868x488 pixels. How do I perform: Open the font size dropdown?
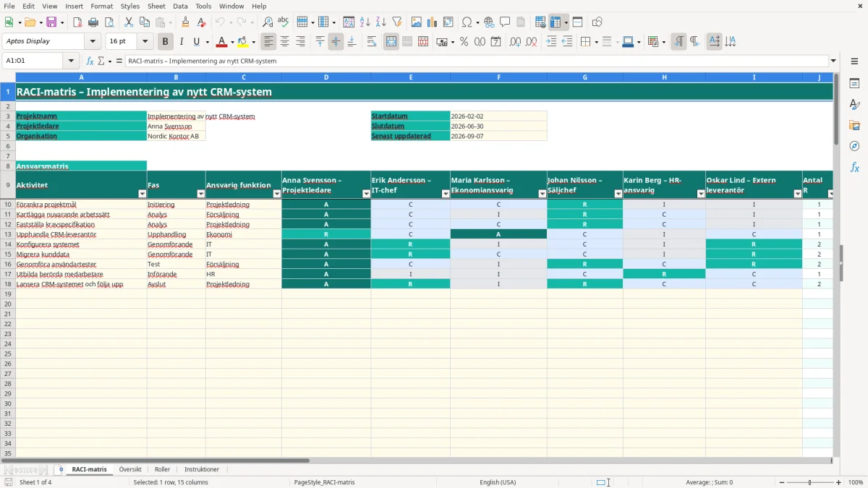(145, 42)
